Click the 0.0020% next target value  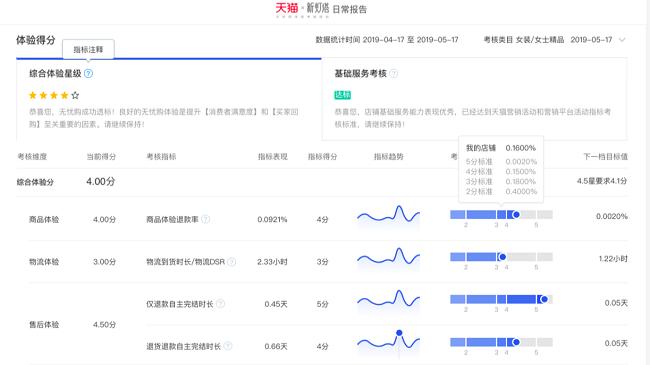611,216
